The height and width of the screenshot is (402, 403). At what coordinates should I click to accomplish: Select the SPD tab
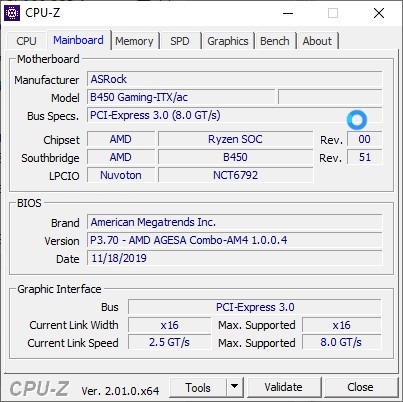coord(180,41)
